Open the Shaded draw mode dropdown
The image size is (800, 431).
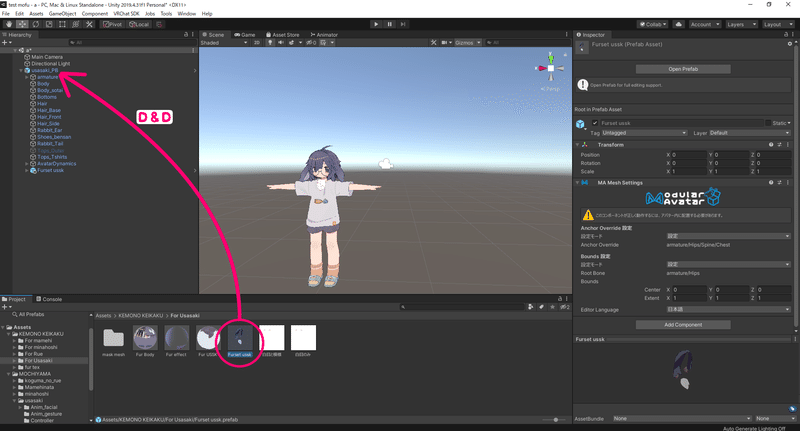pyautogui.click(x=224, y=42)
